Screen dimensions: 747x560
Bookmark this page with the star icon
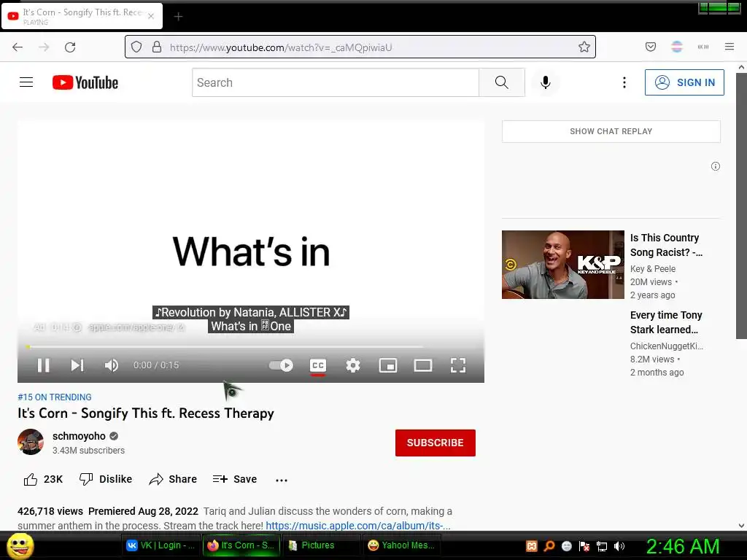584,47
